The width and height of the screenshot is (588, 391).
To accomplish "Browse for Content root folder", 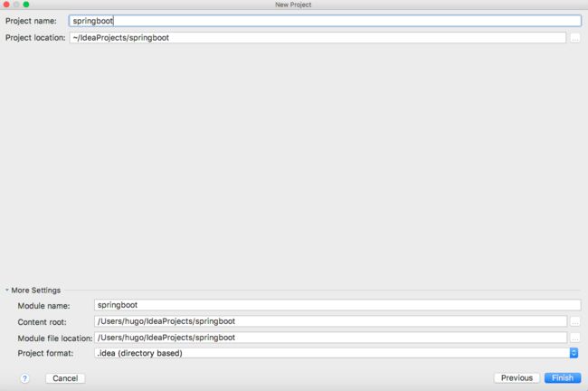I will pyautogui.click(x=574, y=321).
